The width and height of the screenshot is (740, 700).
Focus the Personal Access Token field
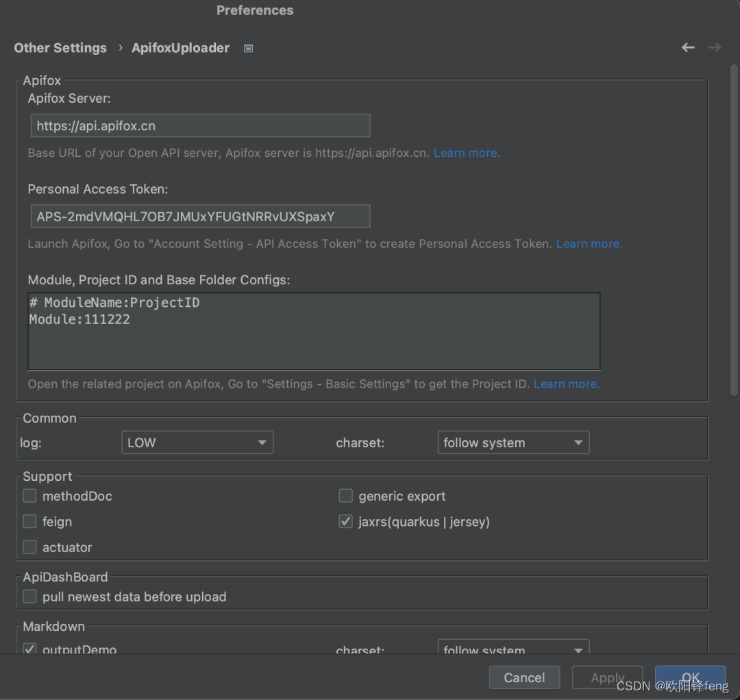(x=201, y=216)
